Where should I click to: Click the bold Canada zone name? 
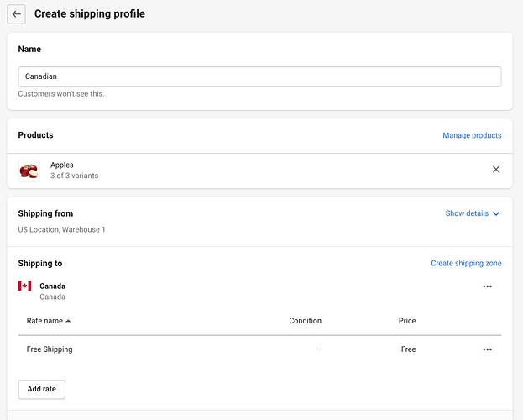(52, 286)
